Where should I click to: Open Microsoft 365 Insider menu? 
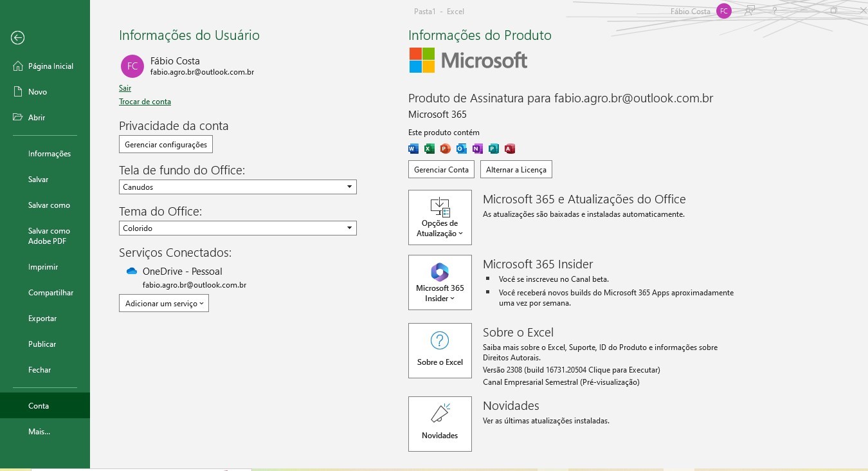tap(440, 282)
